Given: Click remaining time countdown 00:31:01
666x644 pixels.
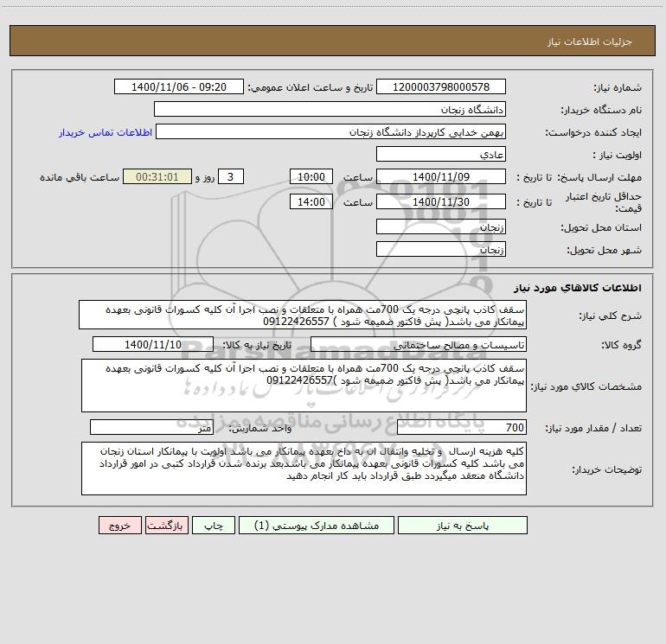Looking at the screenshot, I should coord(157,176).
